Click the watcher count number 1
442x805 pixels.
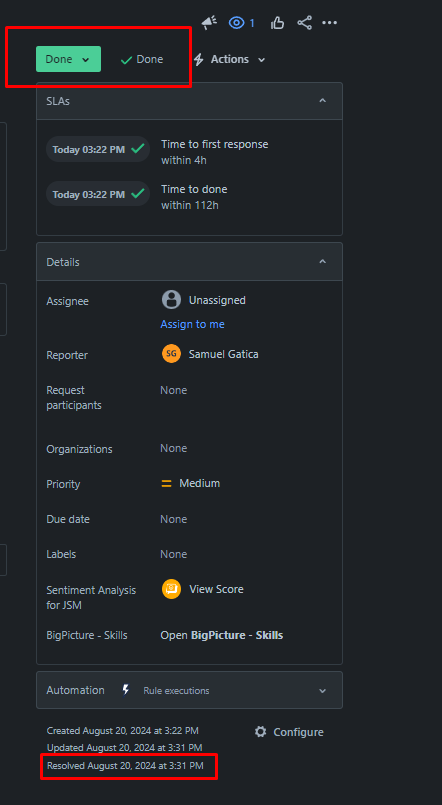(x=252, y=23)
